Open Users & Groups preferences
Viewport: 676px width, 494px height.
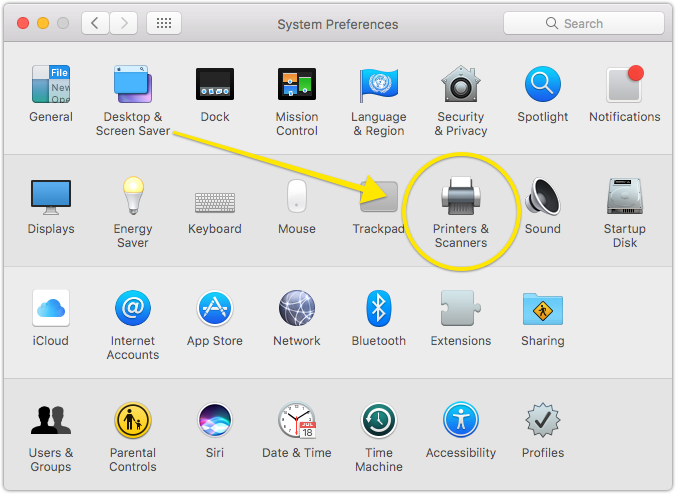(x=51, y=421)
